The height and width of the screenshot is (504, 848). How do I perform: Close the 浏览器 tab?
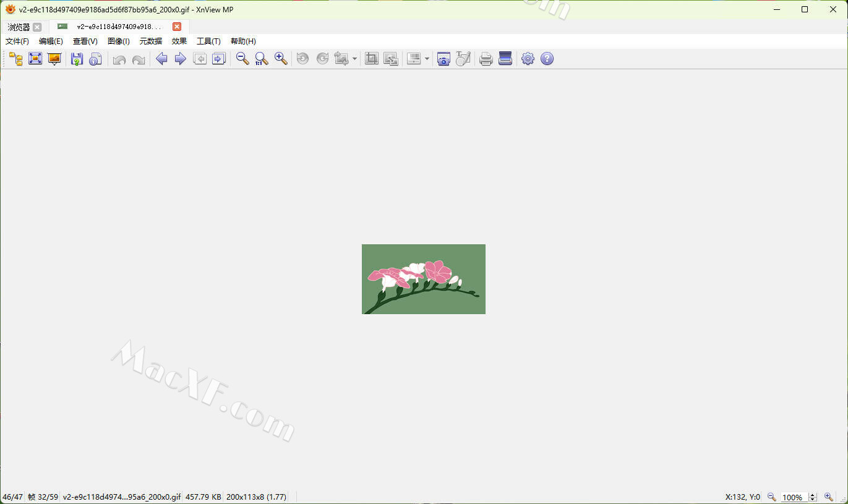click(37, 27)
